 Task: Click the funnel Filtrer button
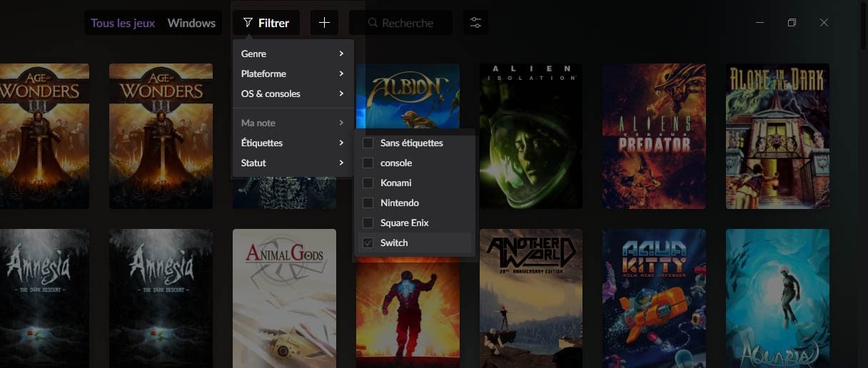tap(266, 23)
